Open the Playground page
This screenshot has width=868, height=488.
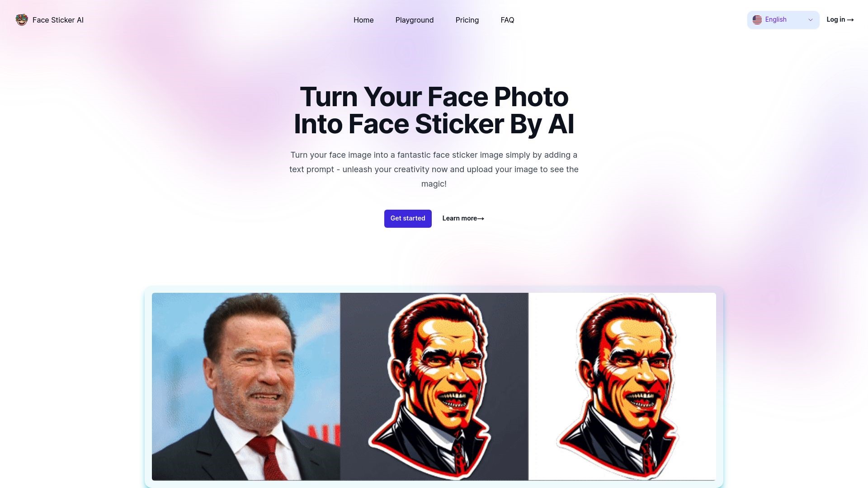click(x=415, y=20)
